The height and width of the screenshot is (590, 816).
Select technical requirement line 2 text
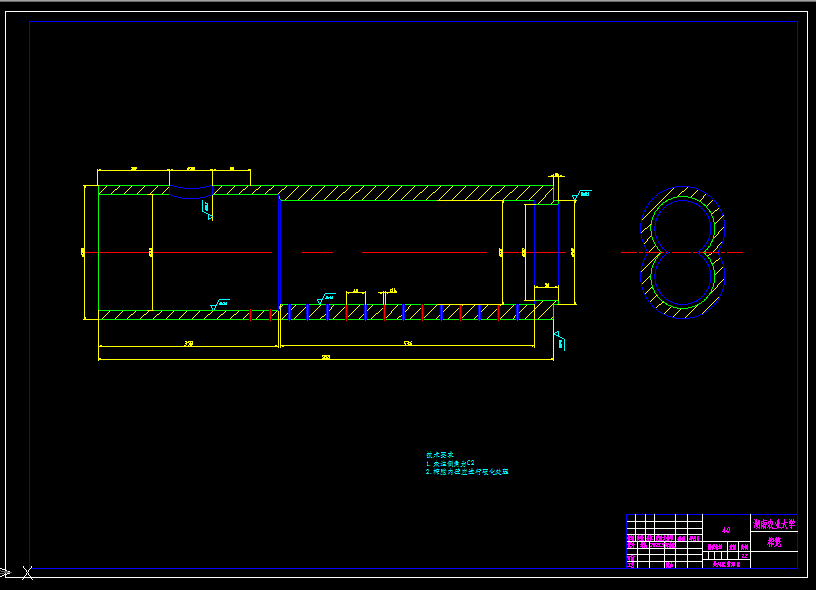(x=467, y=471)
